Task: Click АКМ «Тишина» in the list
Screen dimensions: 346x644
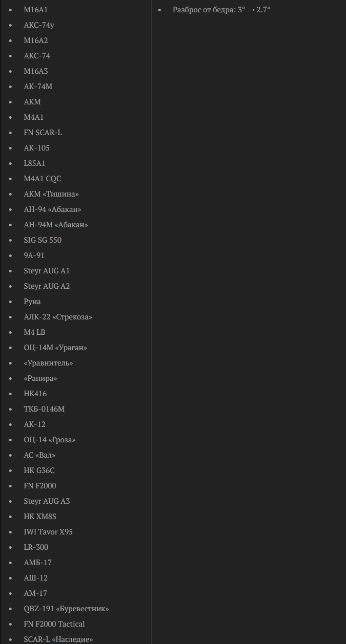Action: (51, 194)
